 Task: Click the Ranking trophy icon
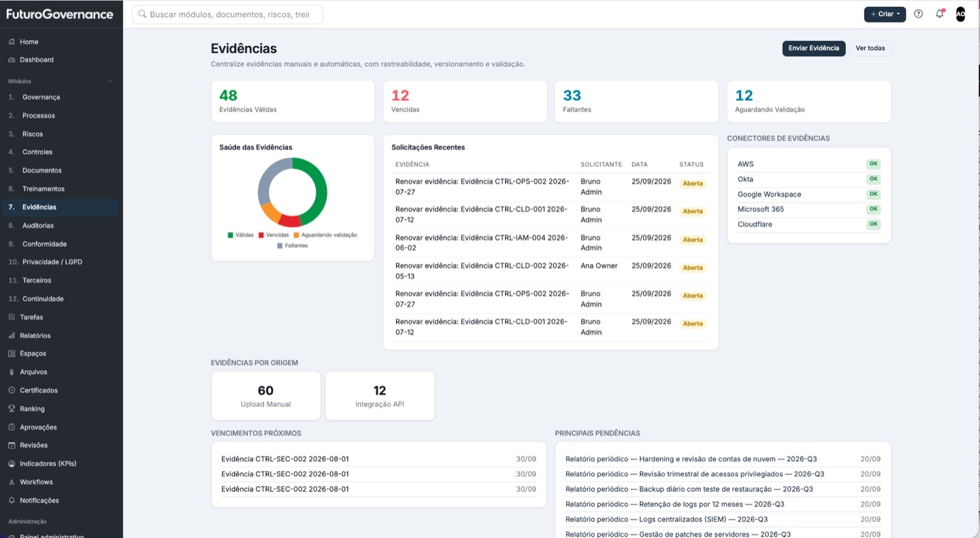coord(12,409)
